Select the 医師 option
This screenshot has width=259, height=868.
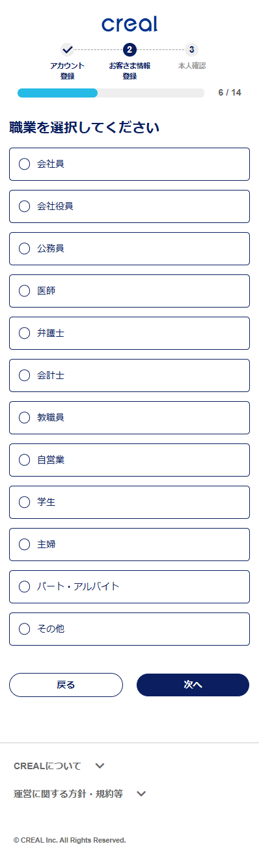129,291
